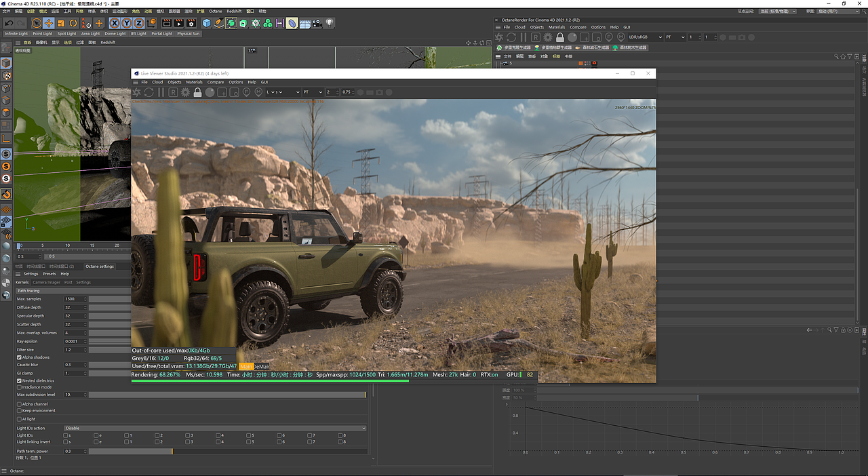Open Octane menu in Cinema 4D menu bar
The width and height of the screenshot is (868, 476).
click(x=215, y=12)
